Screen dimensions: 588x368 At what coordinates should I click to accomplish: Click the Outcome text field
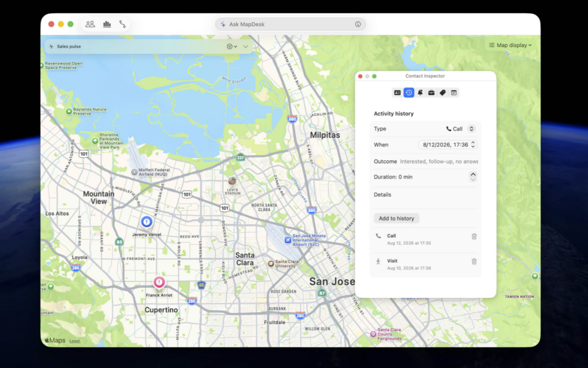coord(438,161)
